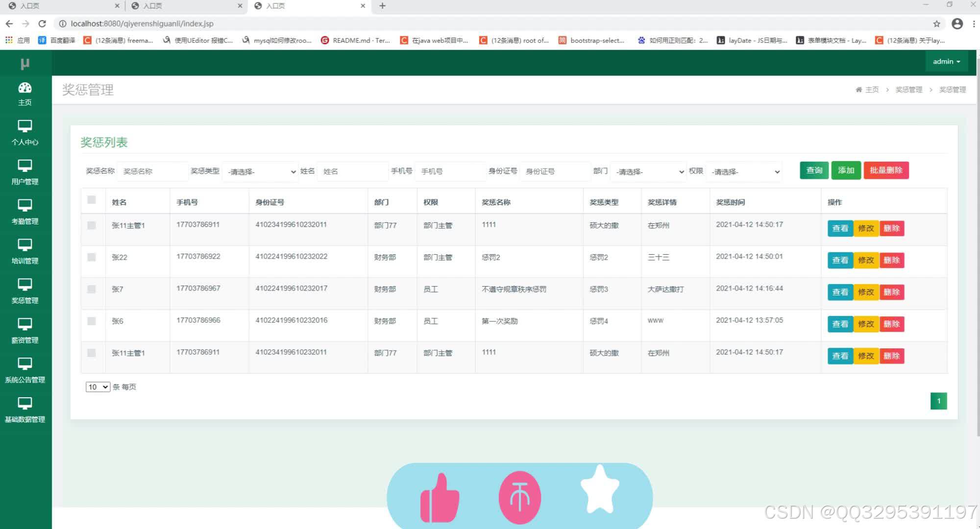Open 系统公告管理 monitor icon in sidebar
The height and width of the screenshot is (529, 980).
point(25,364)
